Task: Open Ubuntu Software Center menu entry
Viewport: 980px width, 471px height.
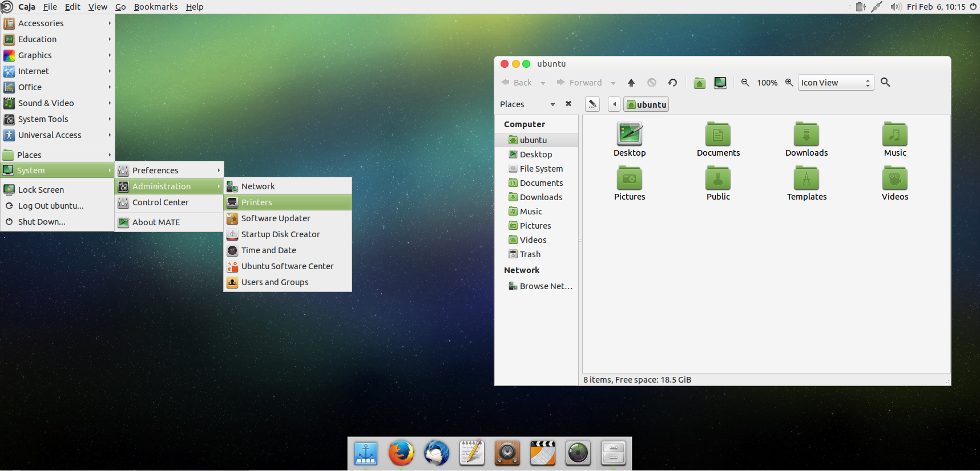Action: coord(288,266)
